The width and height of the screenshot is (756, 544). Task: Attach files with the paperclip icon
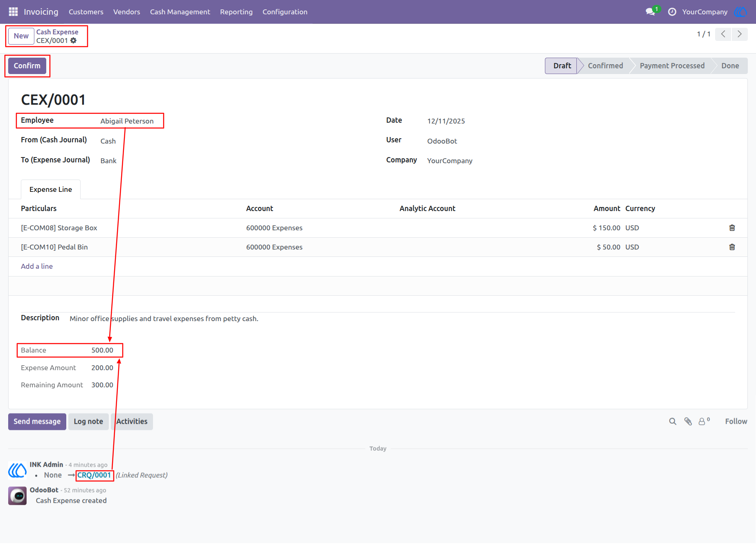click(688, 421)
